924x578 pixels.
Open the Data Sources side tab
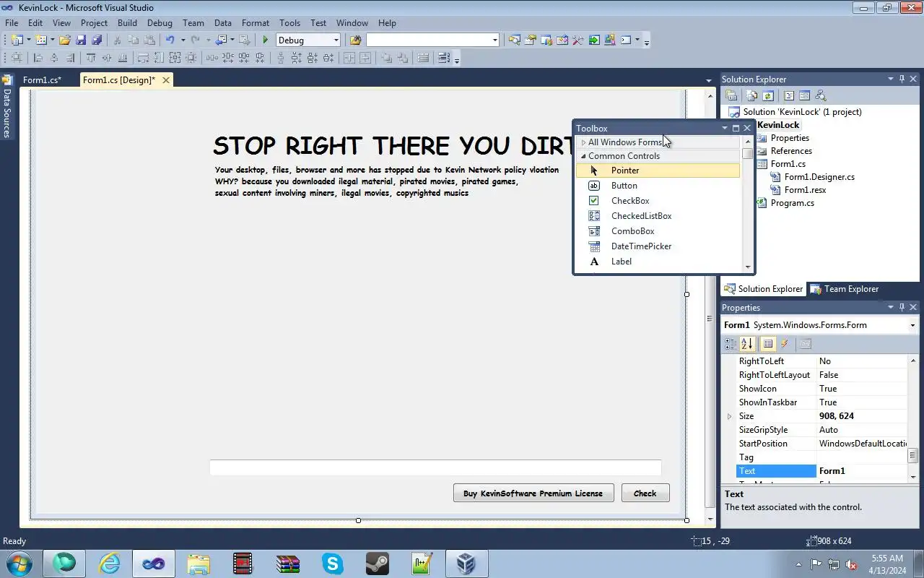point(7,107)
